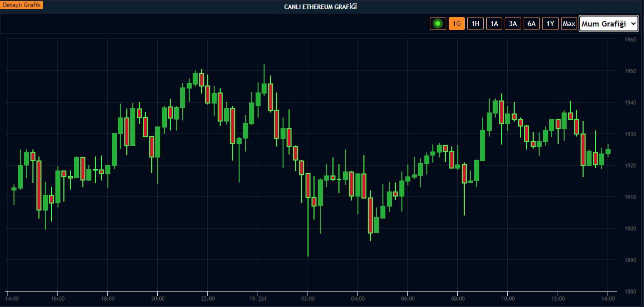644x307 pixels.
Task: Click the 1930 price axis label
Action: (631, 134)
